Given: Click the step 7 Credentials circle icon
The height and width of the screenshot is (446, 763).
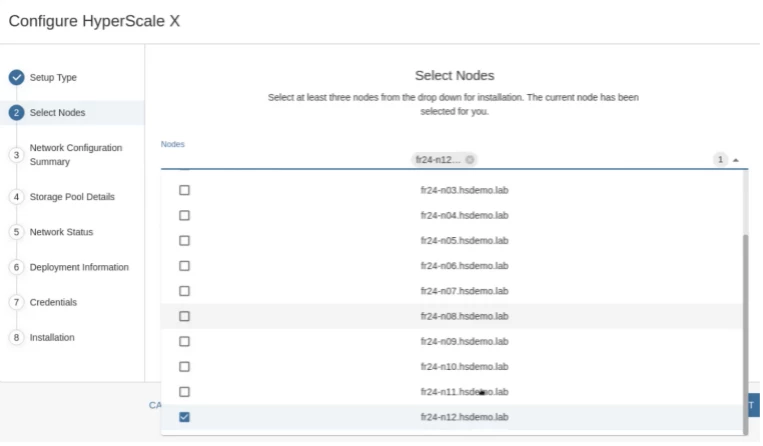Looking at the screenshot, I should (x=16, y=302).
